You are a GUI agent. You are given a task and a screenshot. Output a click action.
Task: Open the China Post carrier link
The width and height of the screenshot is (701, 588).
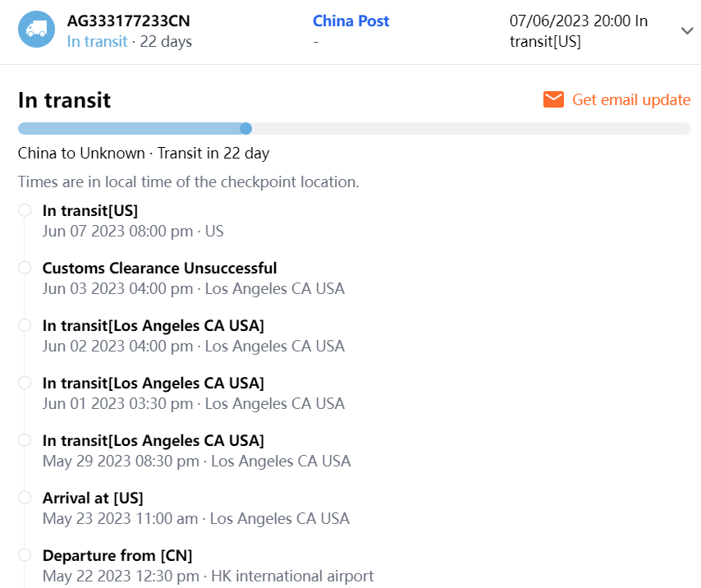pos(350,21)
